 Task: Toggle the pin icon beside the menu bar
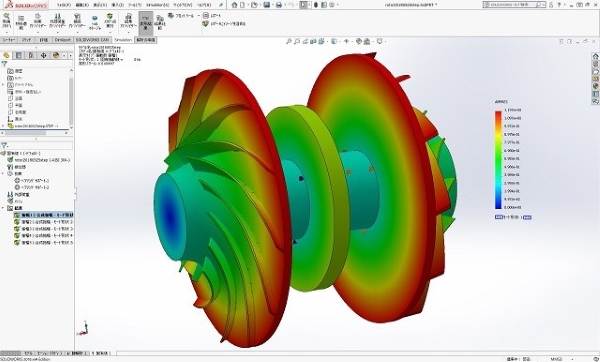tap(221, 5)
